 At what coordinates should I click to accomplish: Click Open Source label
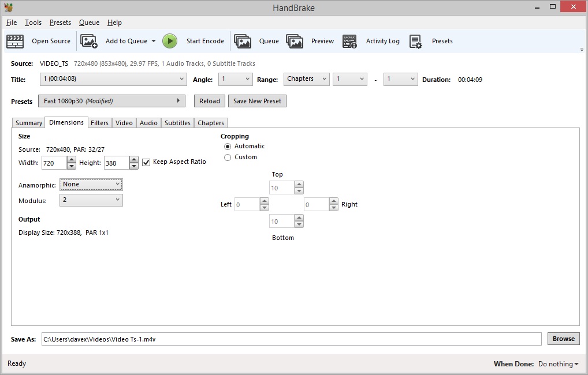51,41
